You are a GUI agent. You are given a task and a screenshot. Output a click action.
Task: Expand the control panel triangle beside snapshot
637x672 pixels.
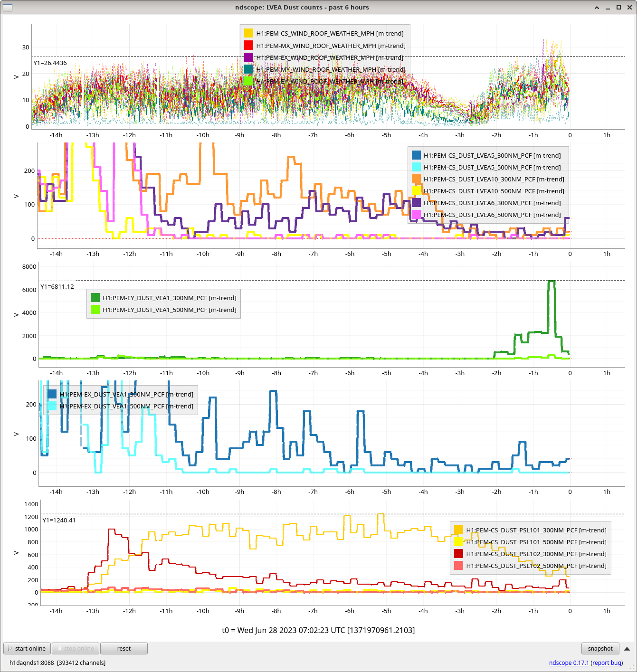click(x=627, y=649)
